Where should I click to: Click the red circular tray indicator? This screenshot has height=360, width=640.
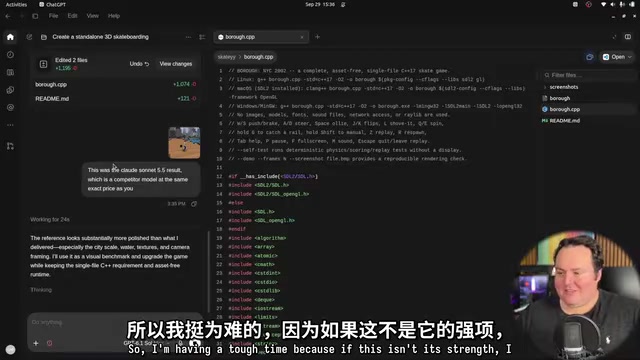[x=589, y=4]
